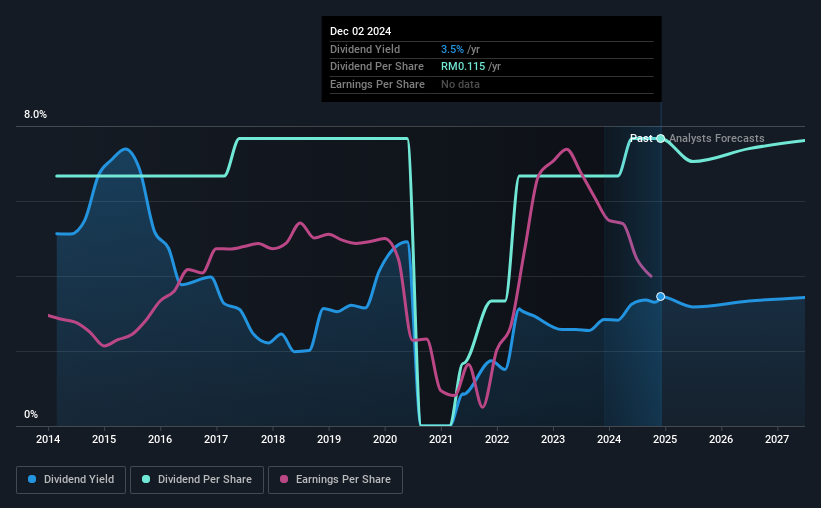821x508 pixels.
Task: Select the 2023 x-axis label
Action: point(553,439)
